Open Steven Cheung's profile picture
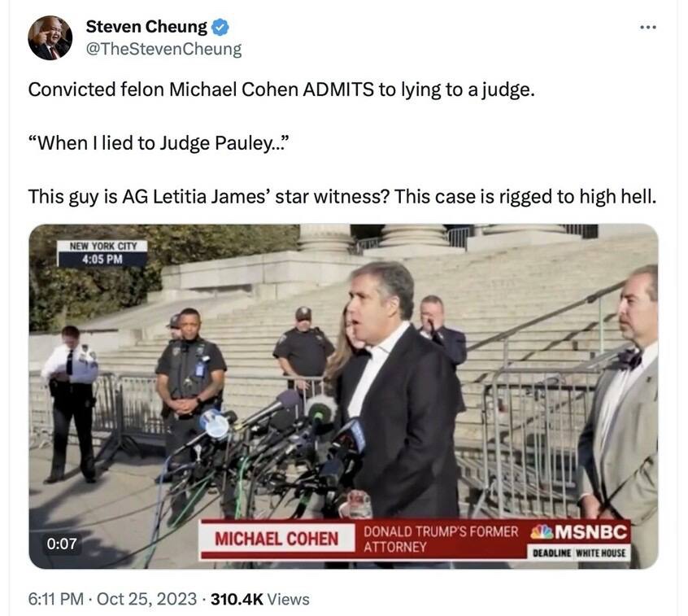This screenshot has height=616, width=688. point(50,37)
